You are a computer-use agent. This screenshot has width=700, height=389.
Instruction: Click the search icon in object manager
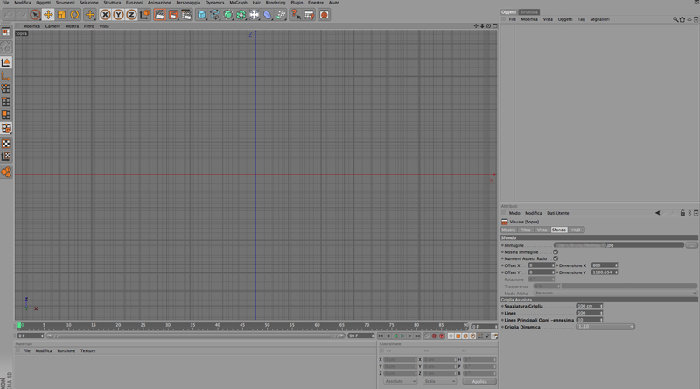point(675,20)
